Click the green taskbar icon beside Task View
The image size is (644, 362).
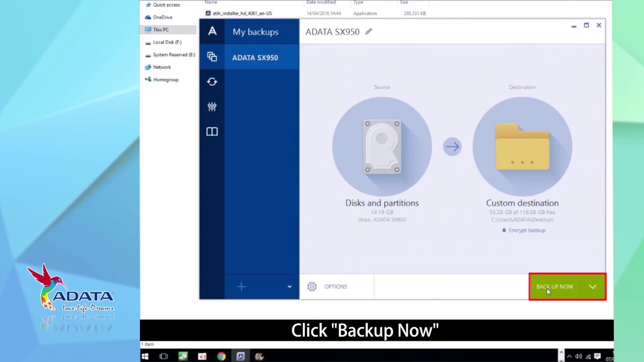coord(183,356)
